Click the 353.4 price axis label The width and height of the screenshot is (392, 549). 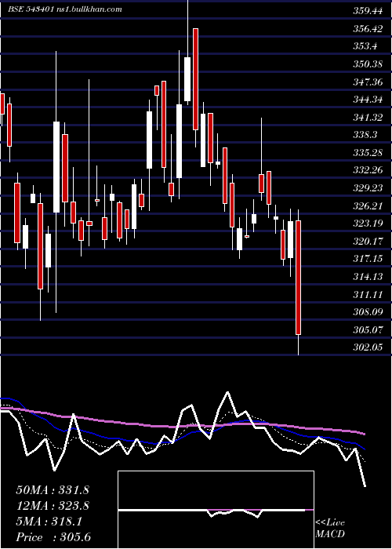click(365, 46)
